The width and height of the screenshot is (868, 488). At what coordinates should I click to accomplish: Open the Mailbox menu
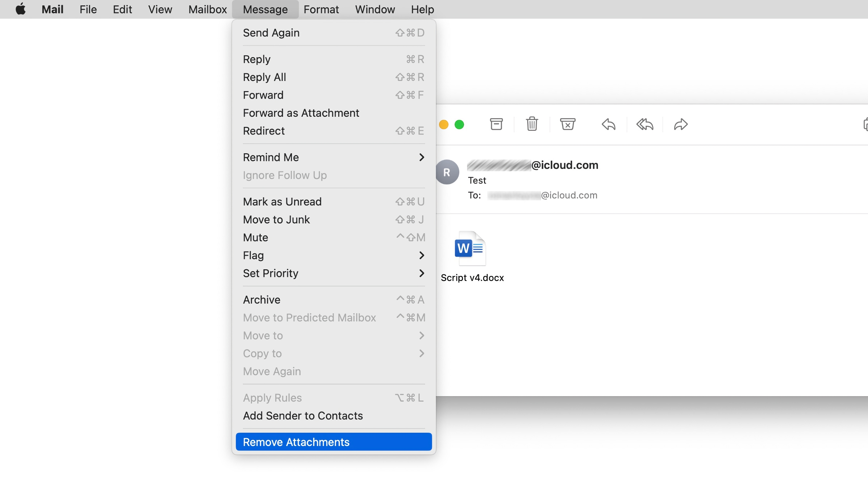[207, 9]
